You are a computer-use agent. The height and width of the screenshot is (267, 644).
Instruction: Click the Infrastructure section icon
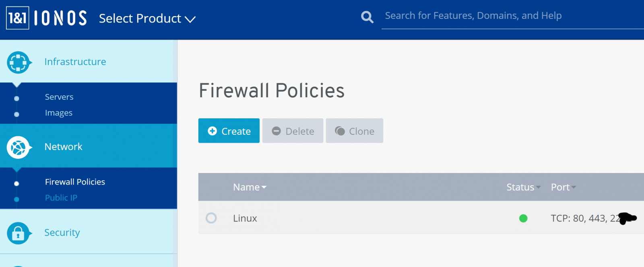[x=18, y=62]
